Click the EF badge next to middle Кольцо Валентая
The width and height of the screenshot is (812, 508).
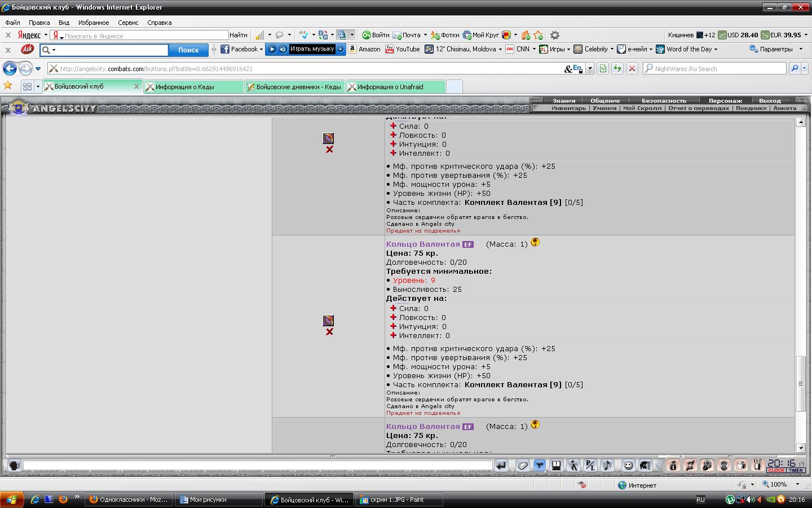(468, 244)
